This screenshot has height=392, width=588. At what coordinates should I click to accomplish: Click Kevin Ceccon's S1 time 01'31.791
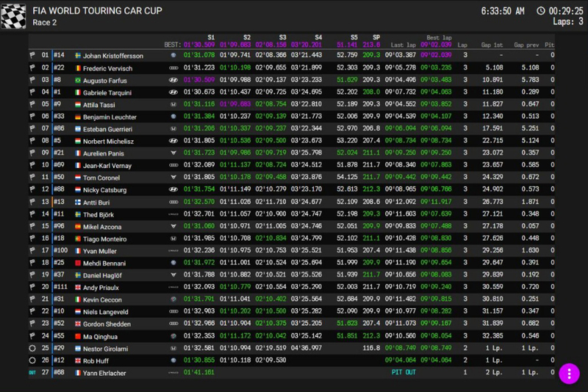199,300
